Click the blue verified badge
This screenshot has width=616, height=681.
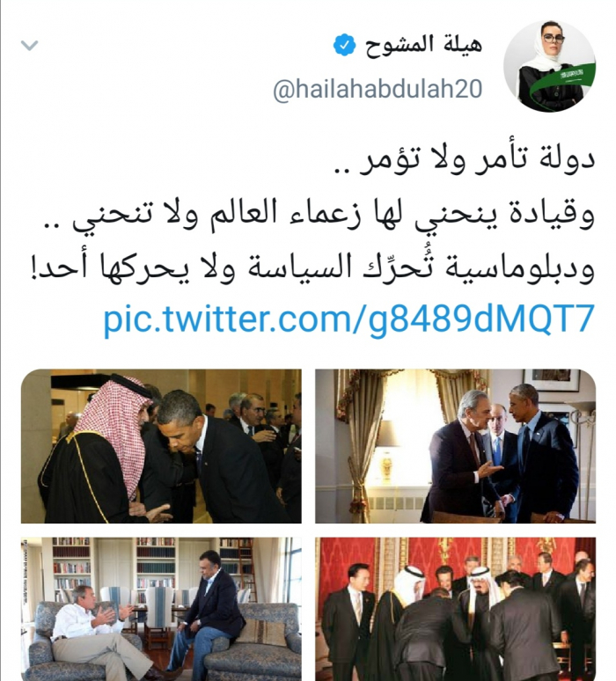tap(344, 45)
